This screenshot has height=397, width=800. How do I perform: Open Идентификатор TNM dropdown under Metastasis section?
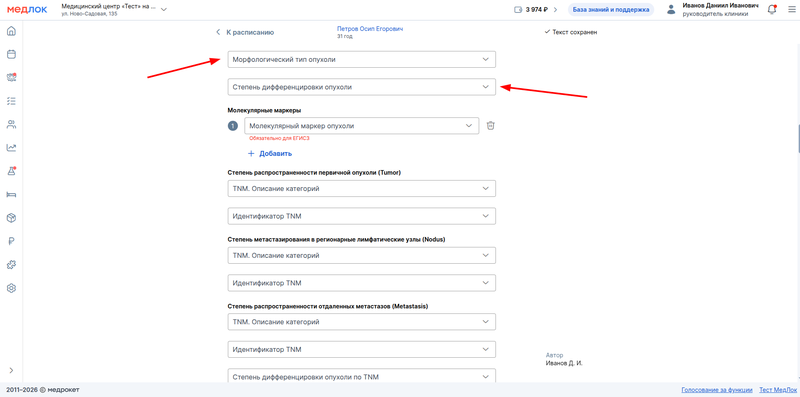[362, 350]
